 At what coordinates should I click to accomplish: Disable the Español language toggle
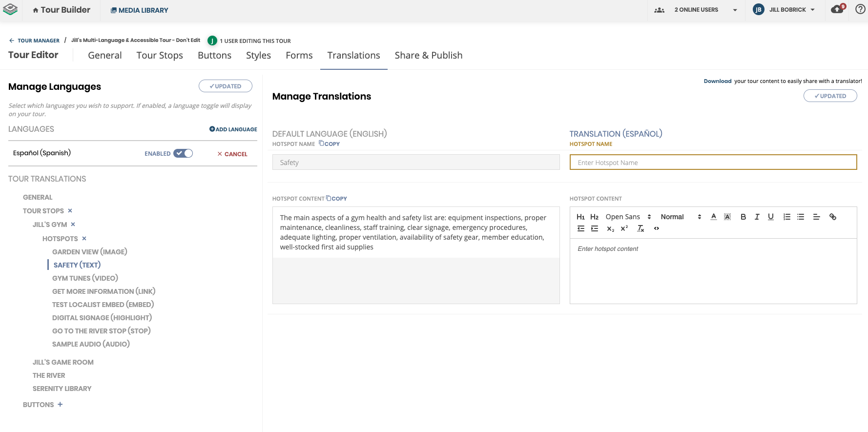[x=184, y=153]
